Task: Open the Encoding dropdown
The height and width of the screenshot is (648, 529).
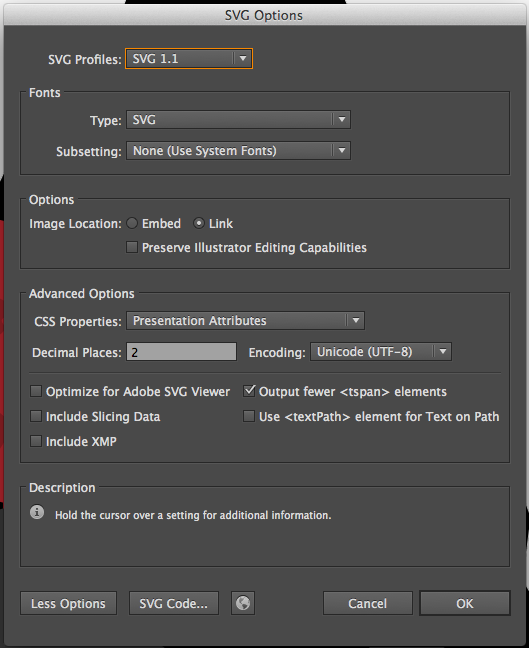Action: coord(381,352)
